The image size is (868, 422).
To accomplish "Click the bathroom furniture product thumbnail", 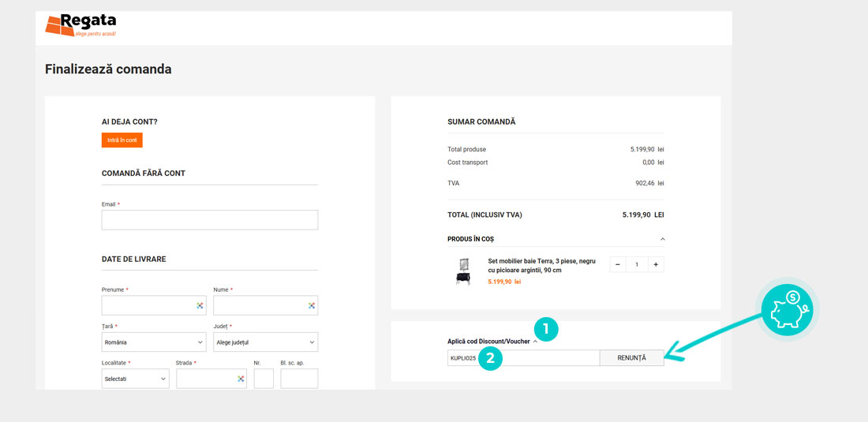I will (x=463, y=271).
